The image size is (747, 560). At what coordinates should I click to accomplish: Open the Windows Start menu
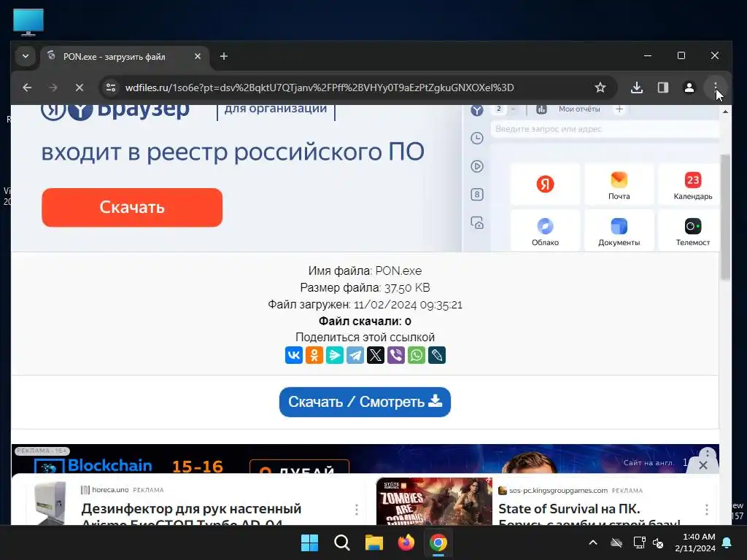point(309,542)
